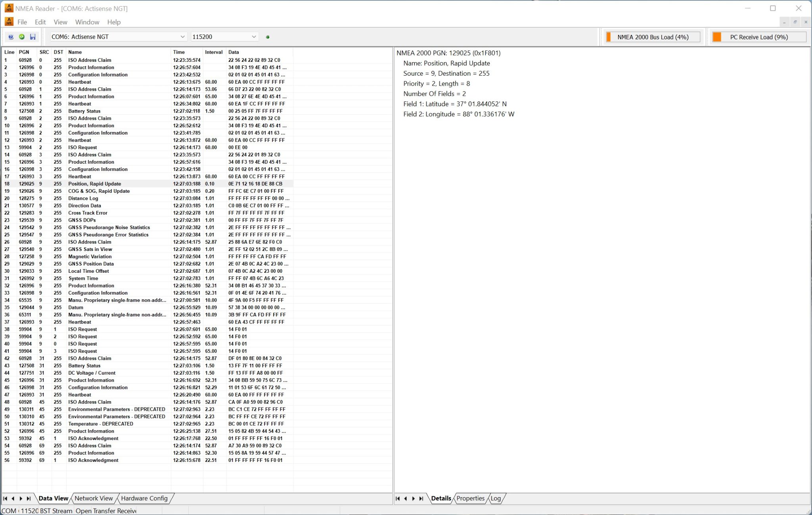
Task: Click the green connect globe toolbar icon
Action: point(21,36)
